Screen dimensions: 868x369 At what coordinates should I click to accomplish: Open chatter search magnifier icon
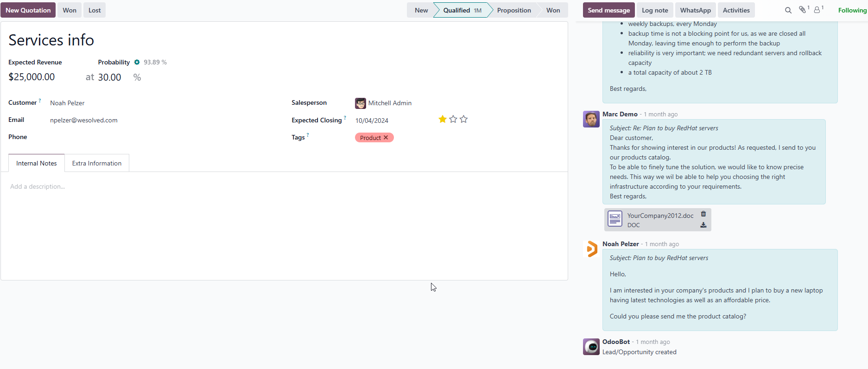point(788,10)
